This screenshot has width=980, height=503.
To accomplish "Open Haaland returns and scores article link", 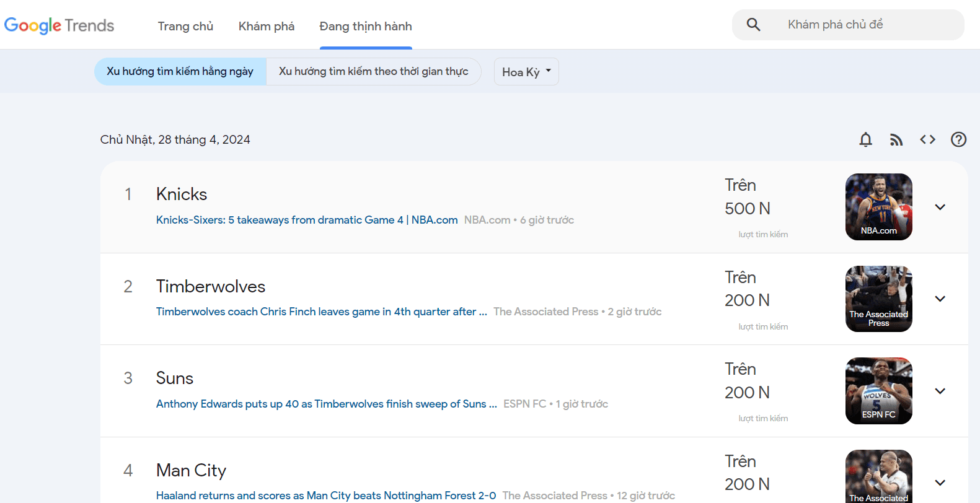I will point(326,496).
